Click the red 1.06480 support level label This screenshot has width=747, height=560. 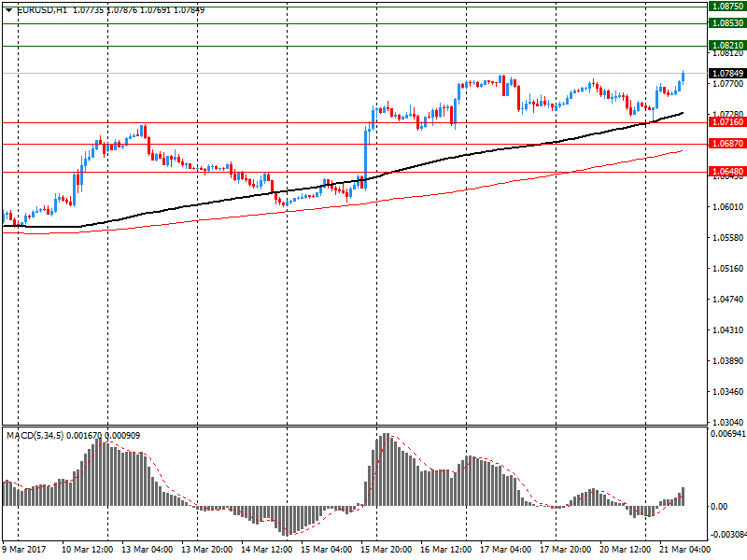pyautogui.click(x=727, y=172)
